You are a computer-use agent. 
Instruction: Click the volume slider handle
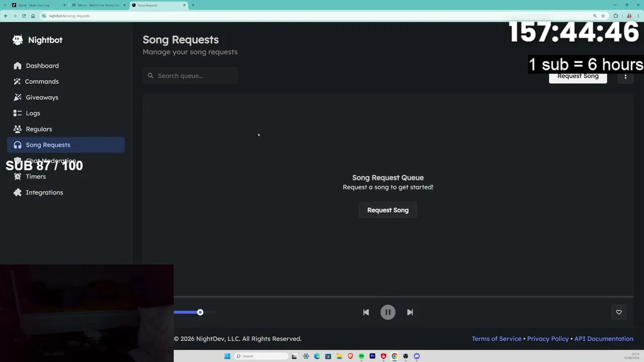200,312
